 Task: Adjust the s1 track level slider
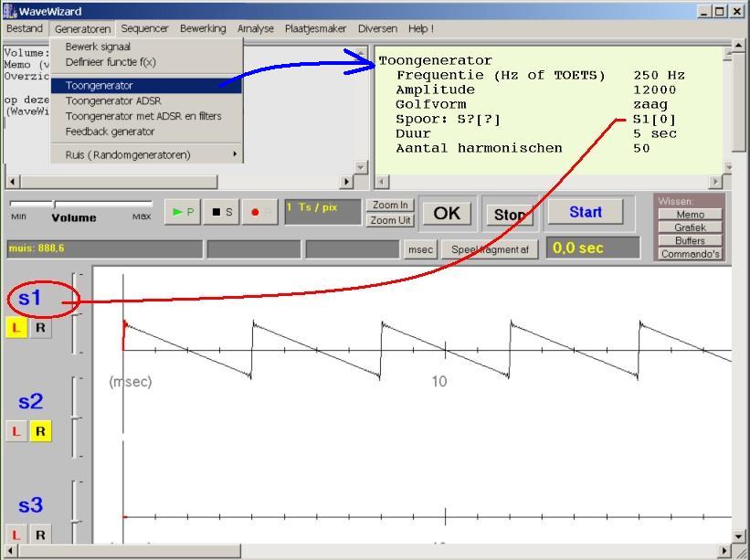pyautogui.click(x=75, y=313)
